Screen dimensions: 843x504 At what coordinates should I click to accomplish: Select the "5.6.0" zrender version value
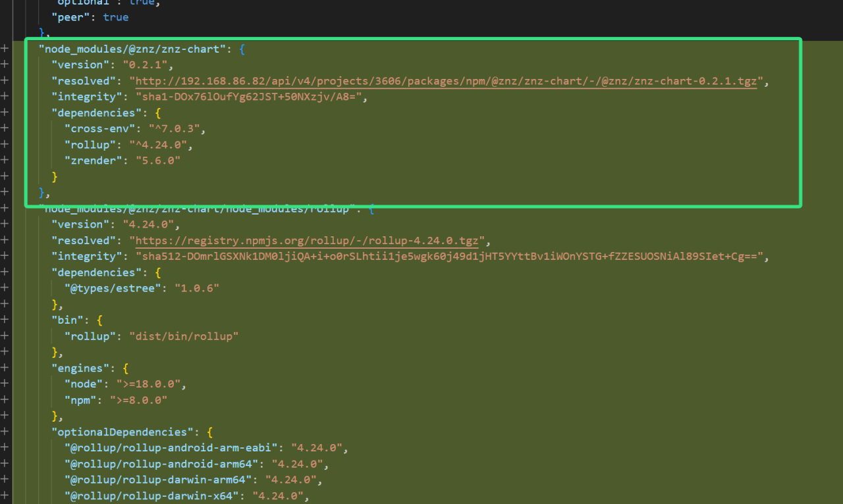coord(157,160)
